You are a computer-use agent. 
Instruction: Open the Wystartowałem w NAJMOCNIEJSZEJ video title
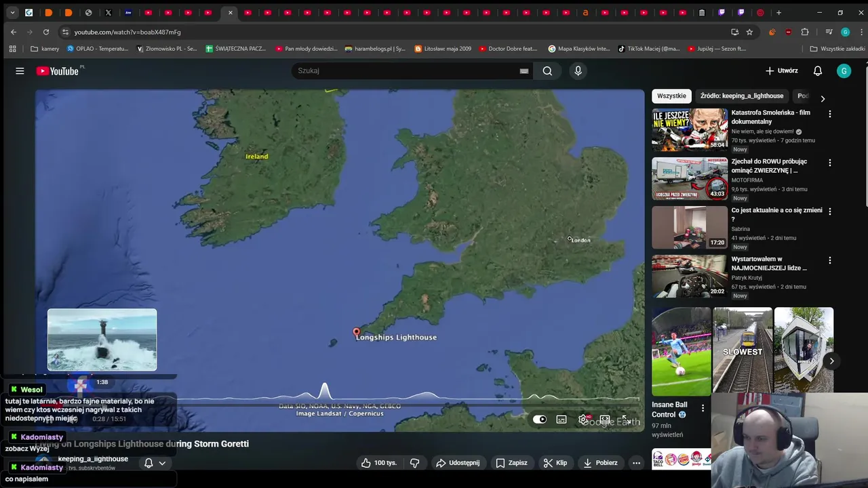click(x=769, y=264)
